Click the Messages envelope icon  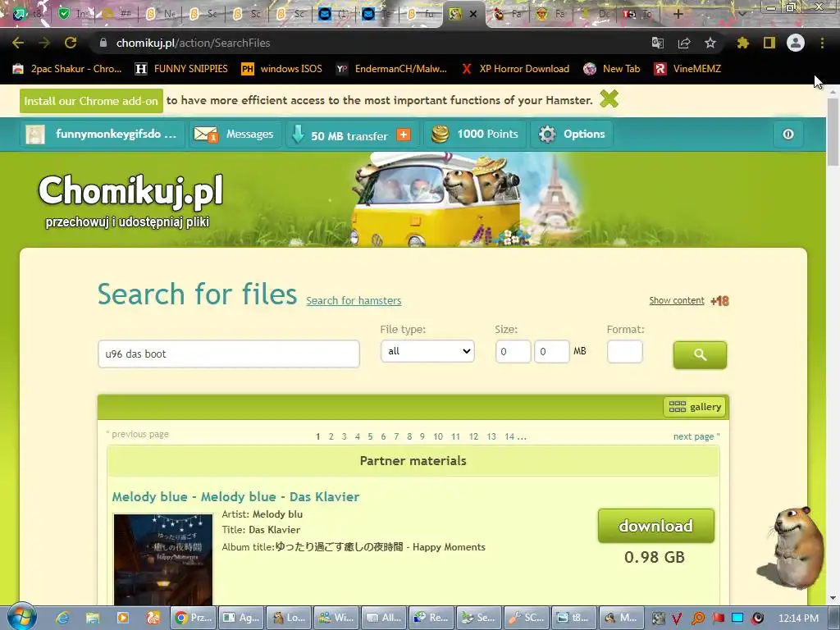click(205, 134)
